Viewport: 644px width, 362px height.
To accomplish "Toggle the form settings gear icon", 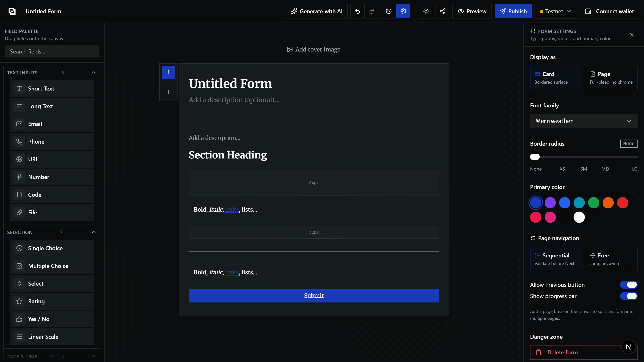I will (403, 11).
